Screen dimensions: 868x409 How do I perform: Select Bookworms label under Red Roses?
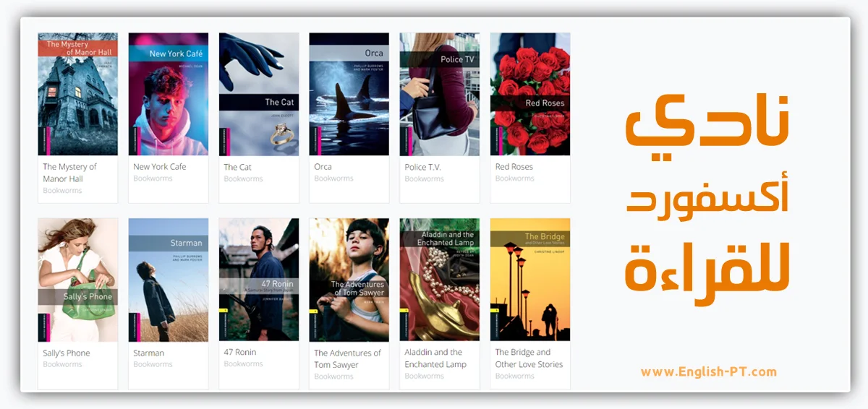(514, 178)
